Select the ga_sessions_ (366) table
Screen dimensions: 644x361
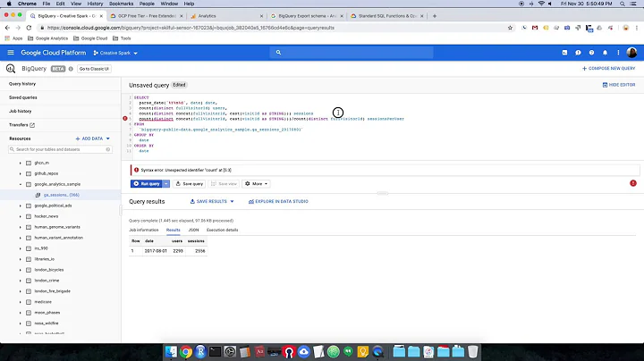tap(61, 195)
